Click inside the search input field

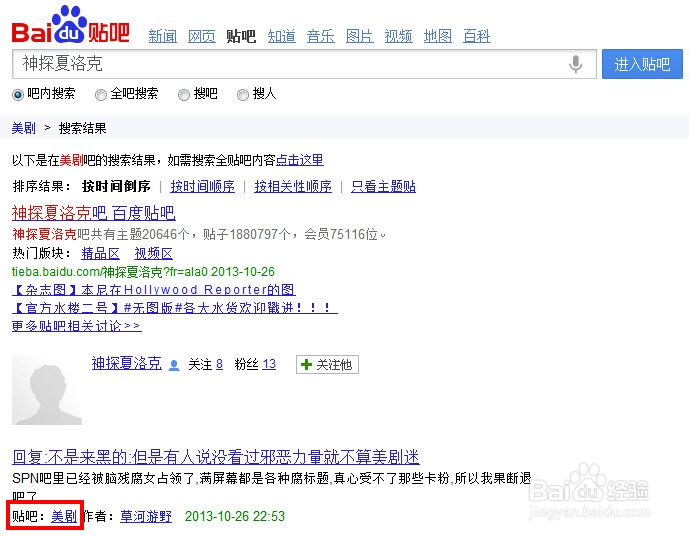[304, 64]
